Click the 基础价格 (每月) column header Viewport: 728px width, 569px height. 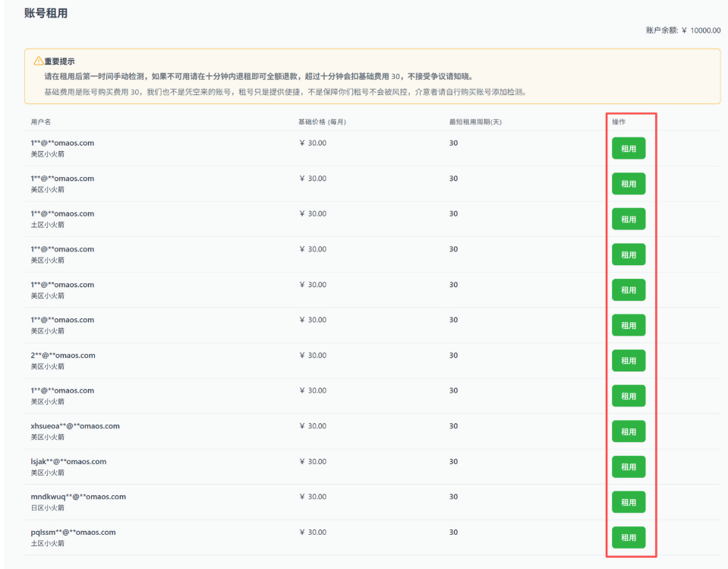pyautogui.click(x=322, y=122)
